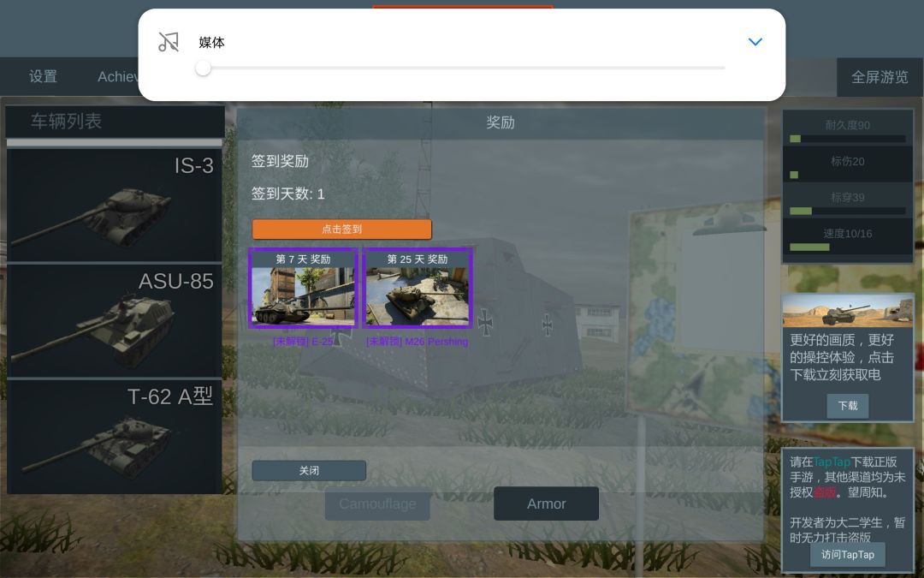Open the 第 7 天 奖励 E-25 reward

pos(304,288)
